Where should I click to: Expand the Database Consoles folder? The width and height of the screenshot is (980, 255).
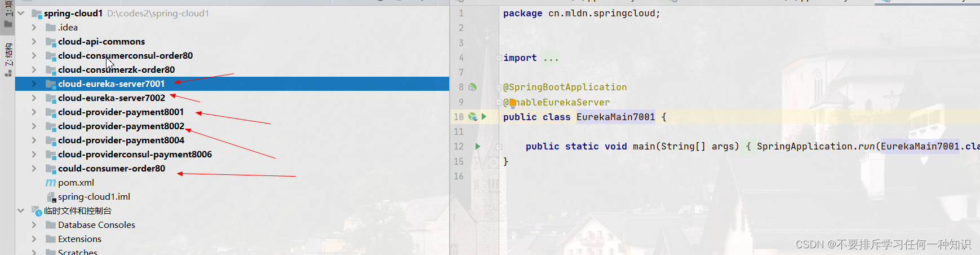[x=34, y=225]
